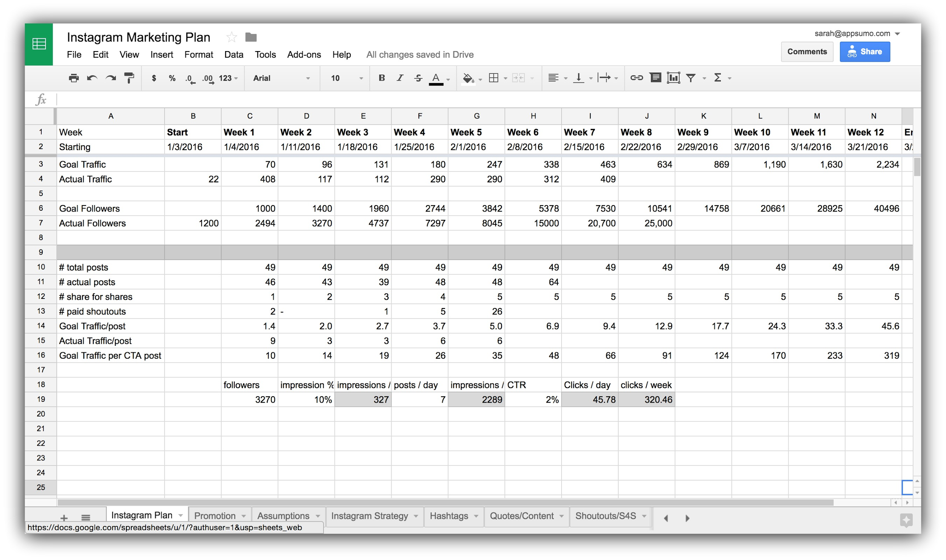Toggle strikethrough formatting
The image size is (946, 560).
[418, 78]
